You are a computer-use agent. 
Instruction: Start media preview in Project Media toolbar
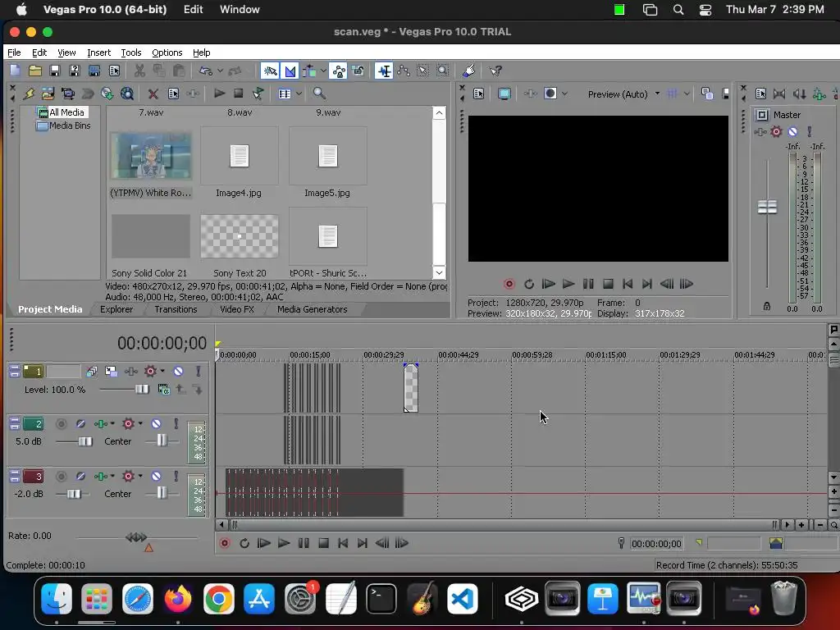pos(219,94)
